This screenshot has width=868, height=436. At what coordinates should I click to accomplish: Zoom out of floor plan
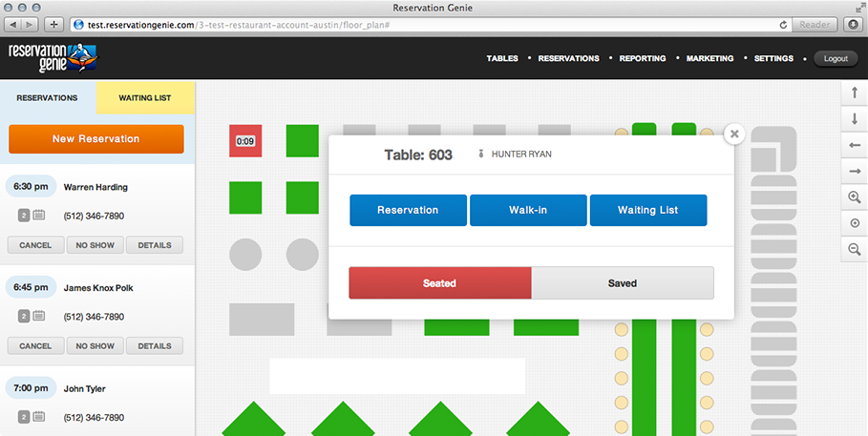pyautogui.click(x=855, y=250)
